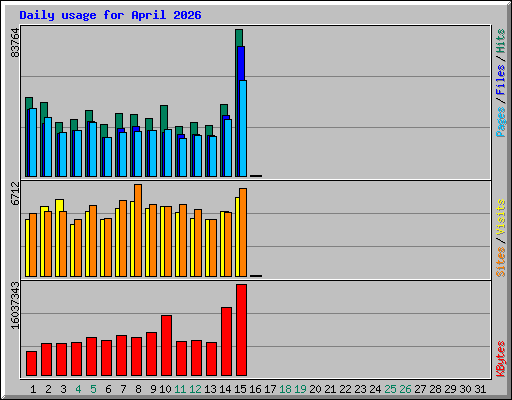Click day label 13 on the x-axis
512x400 pixels.
pos(210,389)
